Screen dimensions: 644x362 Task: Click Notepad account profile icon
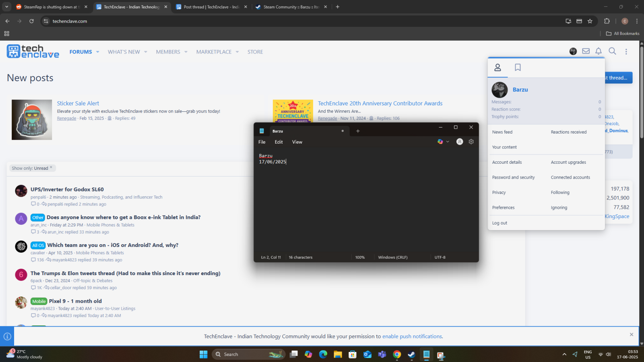pyautogui.click(x=460, y=142)
